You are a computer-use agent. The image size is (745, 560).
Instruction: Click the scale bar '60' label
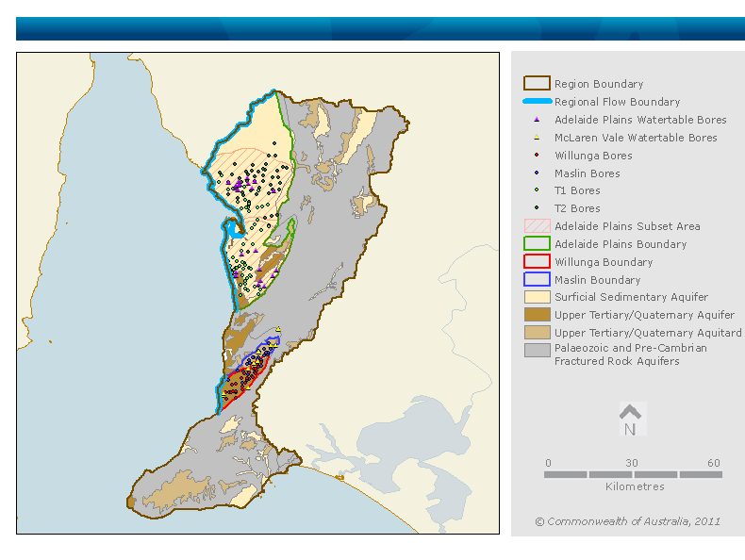tap(714, 463)
